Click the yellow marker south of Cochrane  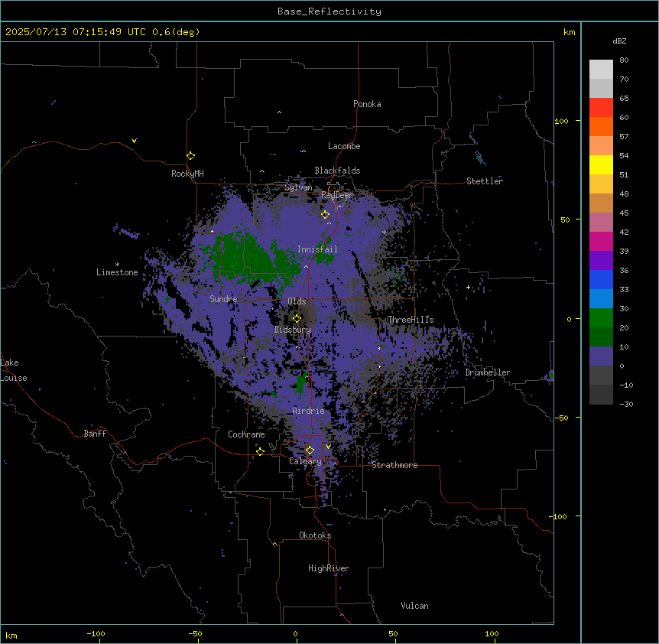260,451
